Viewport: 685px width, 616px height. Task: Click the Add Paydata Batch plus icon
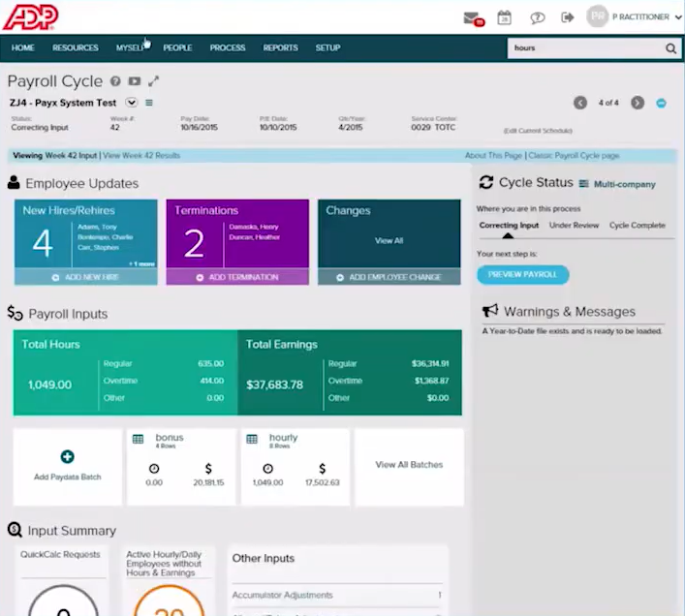[67, 456]
